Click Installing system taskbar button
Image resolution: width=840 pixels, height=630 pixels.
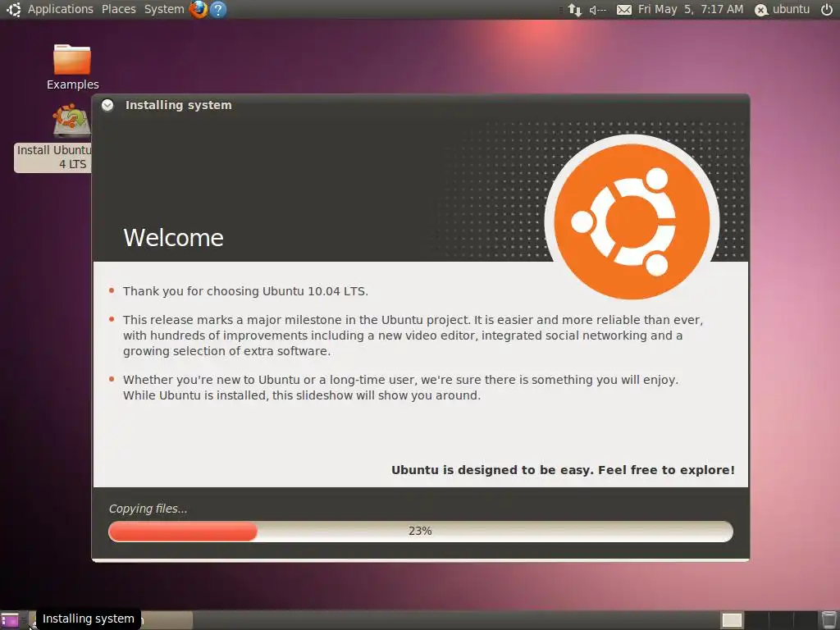coord(112,620)
